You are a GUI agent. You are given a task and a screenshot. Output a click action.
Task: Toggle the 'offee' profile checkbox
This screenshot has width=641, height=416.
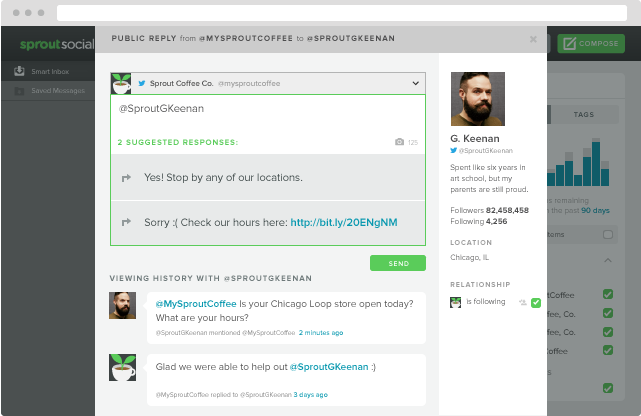[x=608, y=350]
